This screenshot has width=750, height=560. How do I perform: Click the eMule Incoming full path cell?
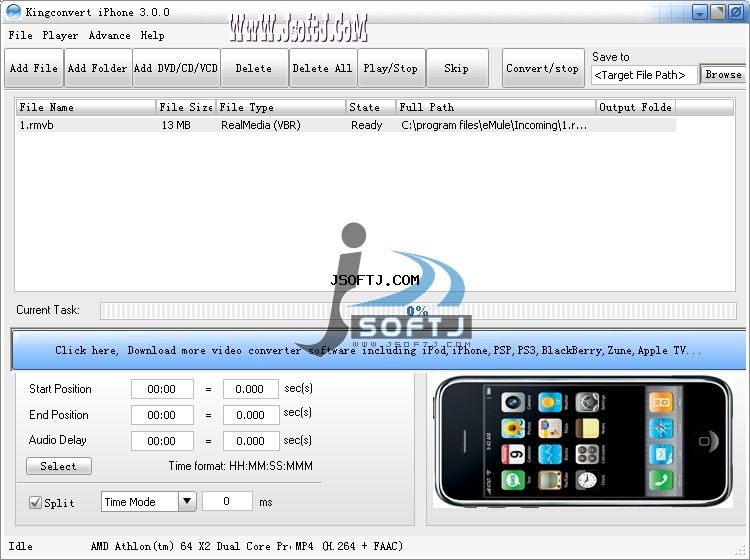(494, 125)
